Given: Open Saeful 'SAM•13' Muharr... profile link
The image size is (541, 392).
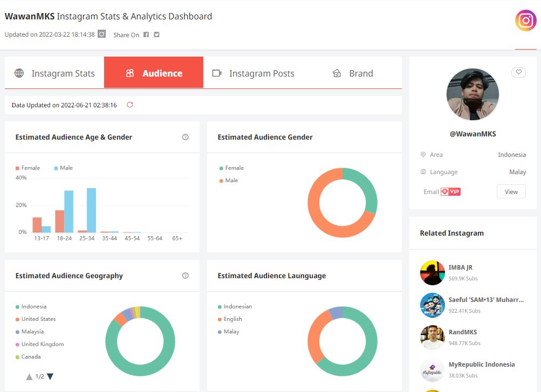Looking at the screenshot, I should [x=486, y=300].
